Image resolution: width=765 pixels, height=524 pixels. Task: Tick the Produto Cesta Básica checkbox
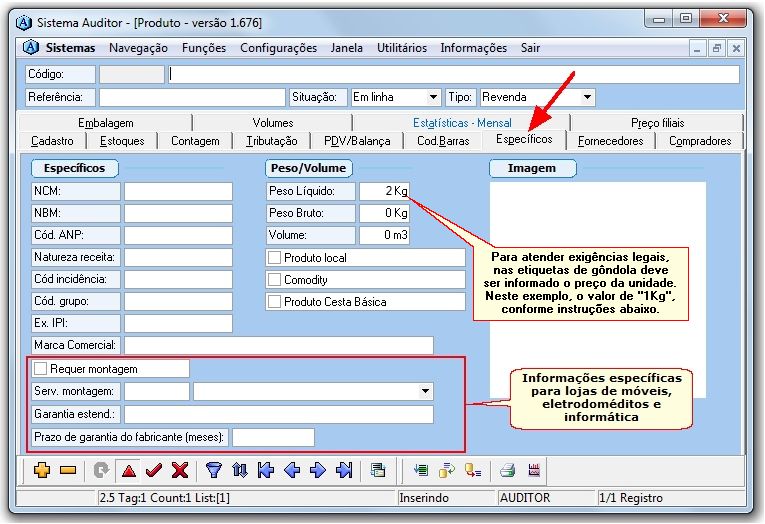[x=274, y=302]
